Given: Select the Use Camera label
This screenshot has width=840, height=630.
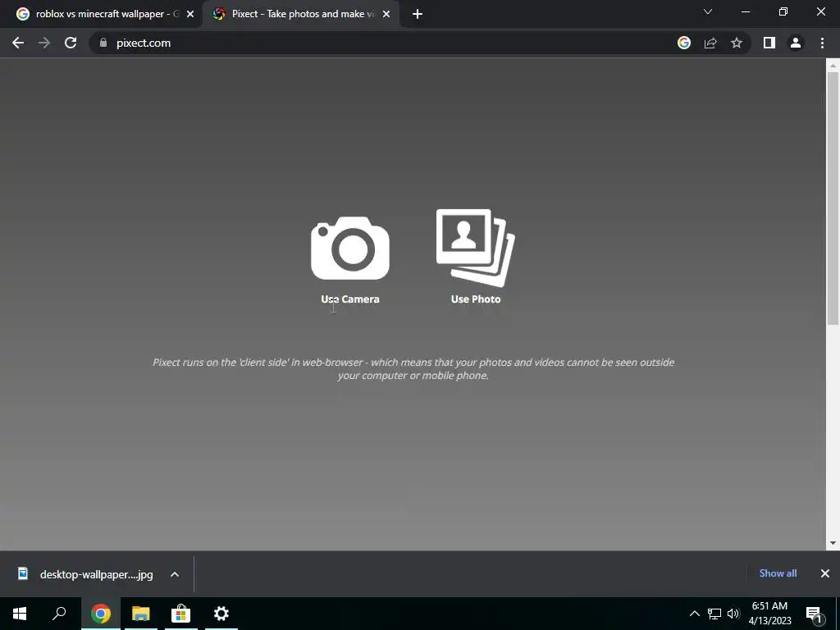Looking at the screenshot, I should (349, 299).
